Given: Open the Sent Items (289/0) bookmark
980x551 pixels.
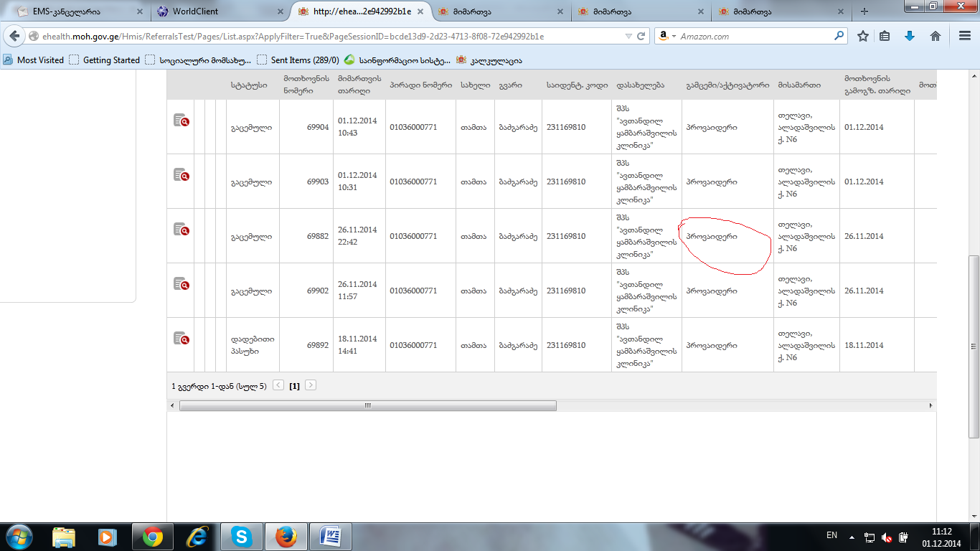Looking at the screenshot, I should point(298,60).
